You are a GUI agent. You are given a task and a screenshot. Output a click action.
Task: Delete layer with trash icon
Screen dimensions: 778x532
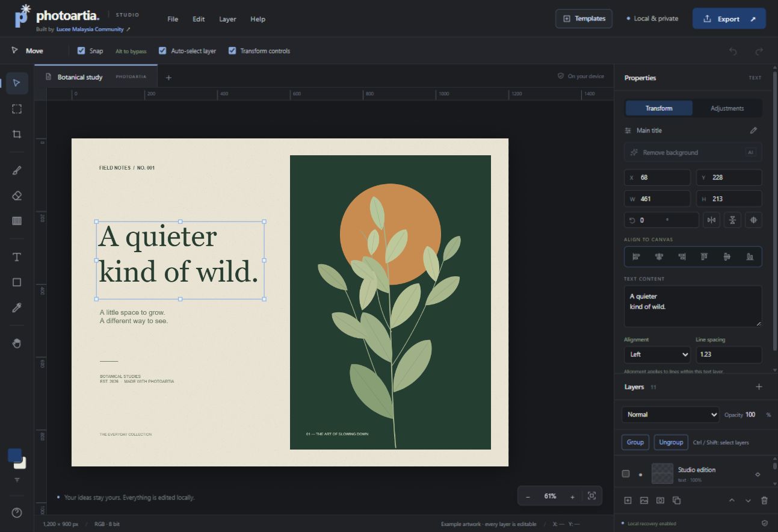[764, 500]
